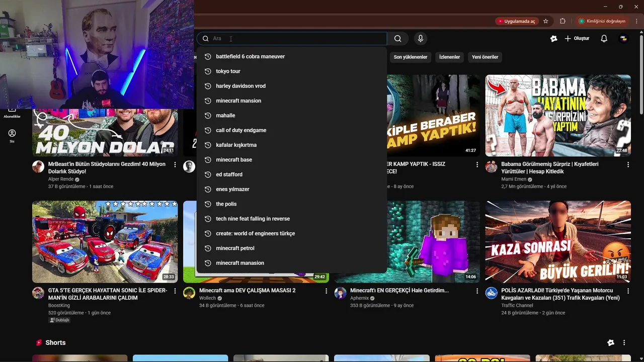644x362 pixels.
Task: Click Traffic Channel avatar
Action: pos(491,293)
